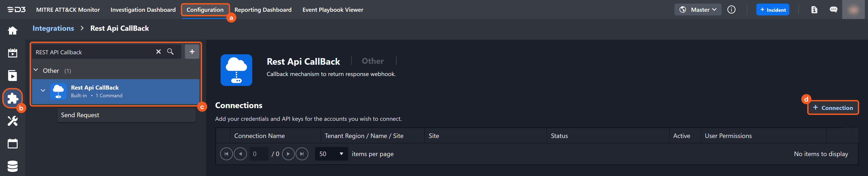This screenshot has height=176, width=868.
Task: Select the calendar icon in the sidebar
Action: coord(12,143)
